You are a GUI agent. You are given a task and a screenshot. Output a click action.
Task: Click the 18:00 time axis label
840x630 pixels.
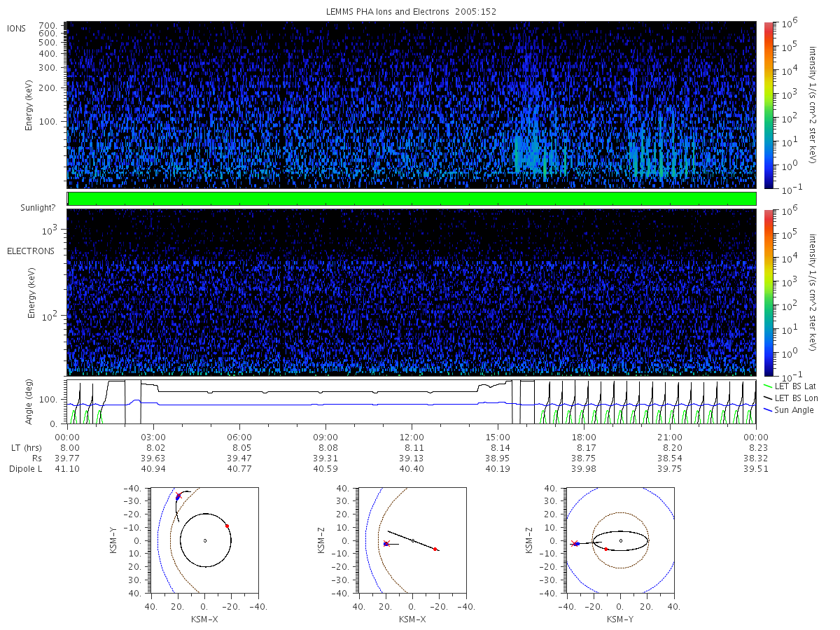pos(584,437)
